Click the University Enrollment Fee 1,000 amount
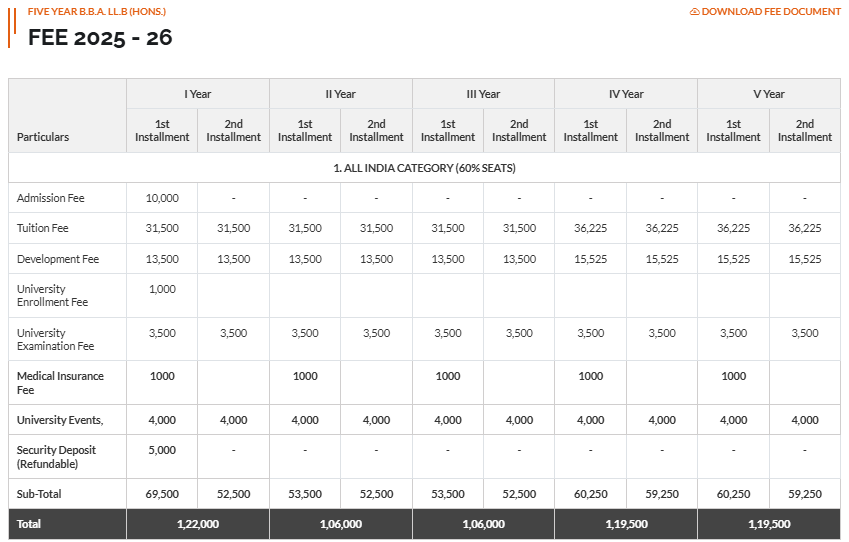 coord(162,289)
